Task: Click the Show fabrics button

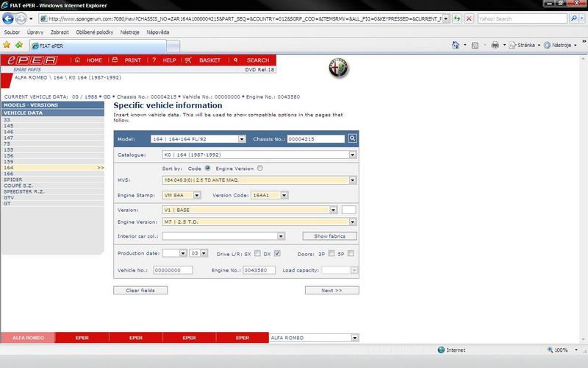Action: [x=329, y=236]
